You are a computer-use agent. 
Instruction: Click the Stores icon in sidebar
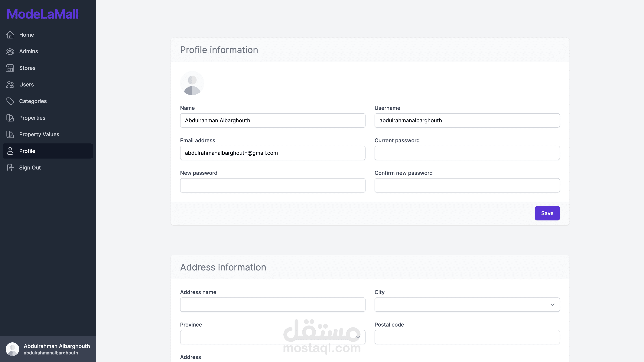pyautogui.click(x=10, y=68)
